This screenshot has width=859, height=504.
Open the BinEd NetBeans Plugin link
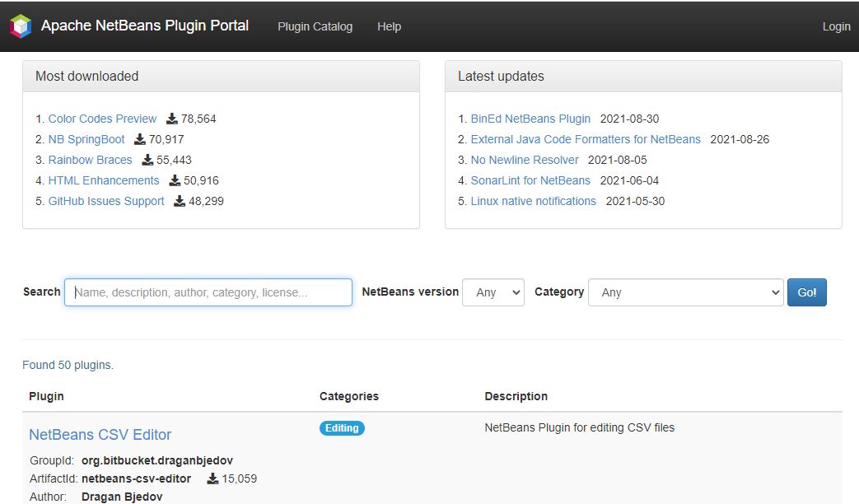pos(530,118)
